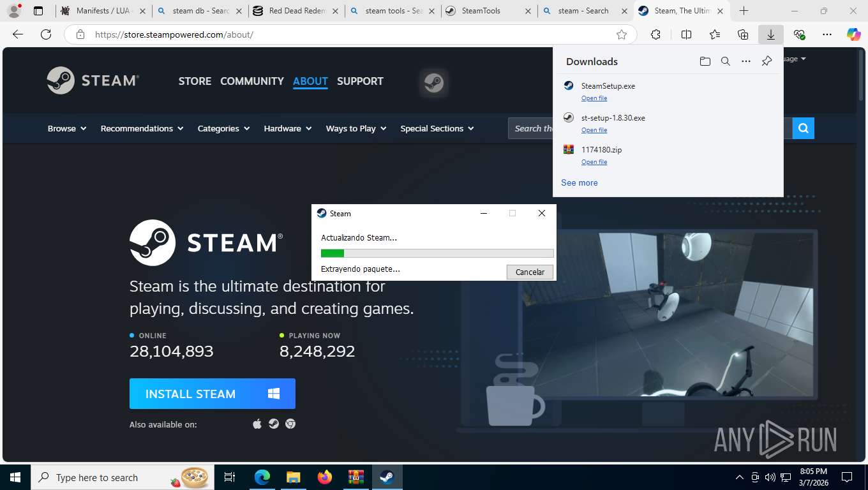
Task: Select the ABOUT menu item
Action: [310, 81]
